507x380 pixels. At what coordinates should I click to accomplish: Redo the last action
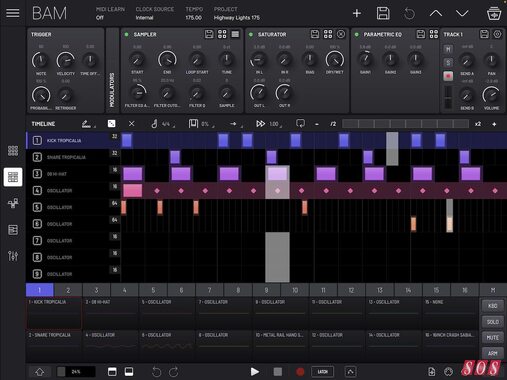(174, 372)
